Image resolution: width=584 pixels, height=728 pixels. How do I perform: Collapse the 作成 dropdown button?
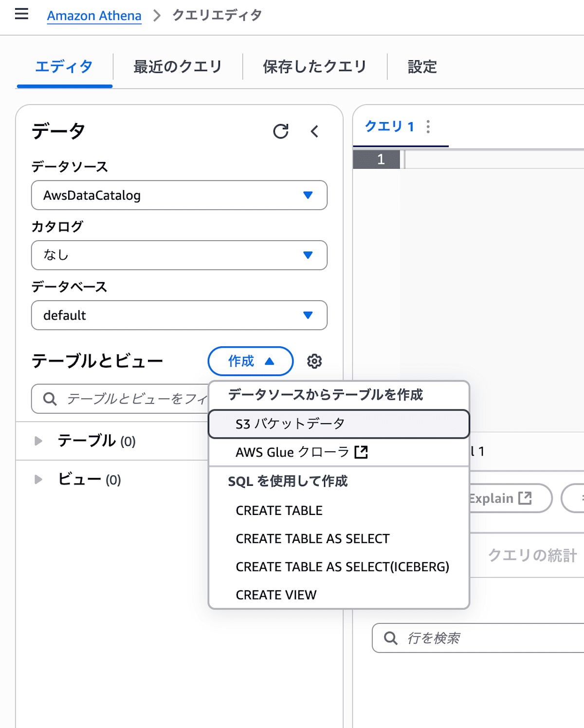click(x=251, y=361)
